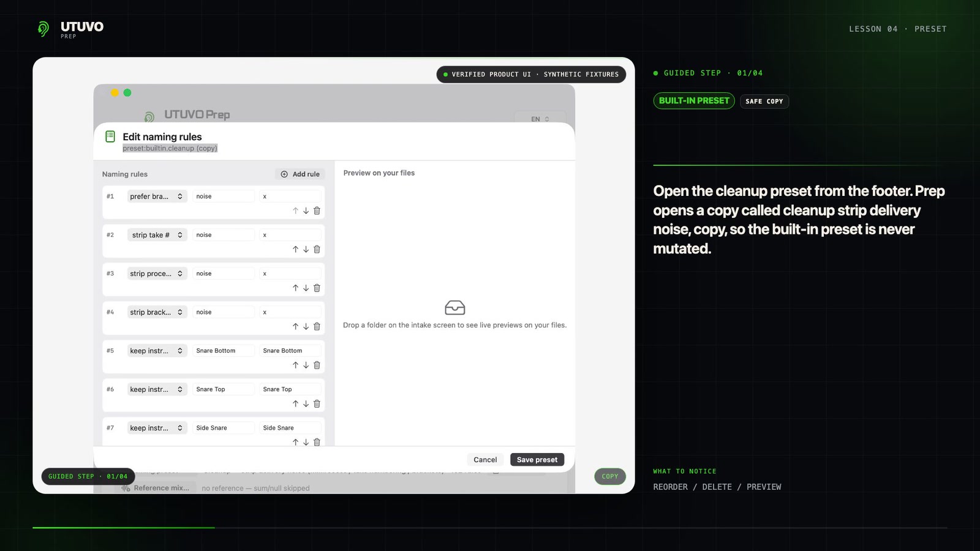Edit the first Snare Bottom field in rule #5
The height and width of the screenshot is (551, 980).
coord(224,351)
